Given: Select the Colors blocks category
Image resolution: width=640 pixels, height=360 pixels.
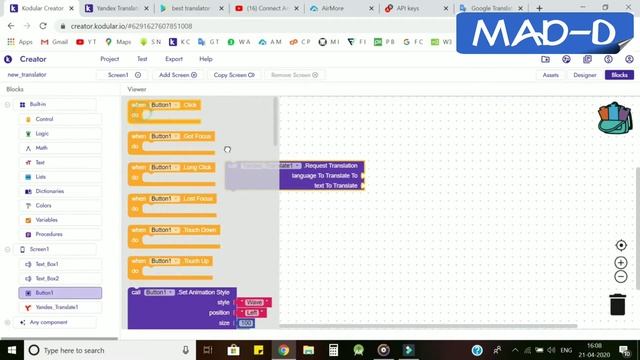Looking at the screenshot, I should (60, 206).
